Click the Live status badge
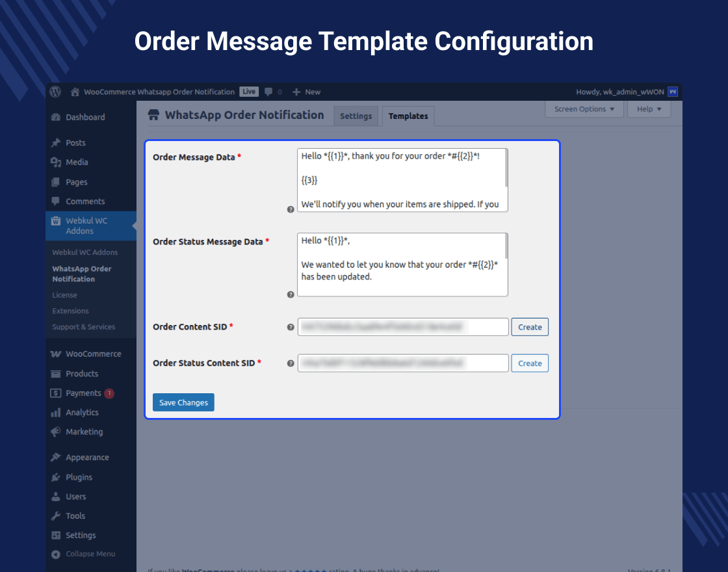The width and height of the screenshot is (728, 572). click(249, 92)
